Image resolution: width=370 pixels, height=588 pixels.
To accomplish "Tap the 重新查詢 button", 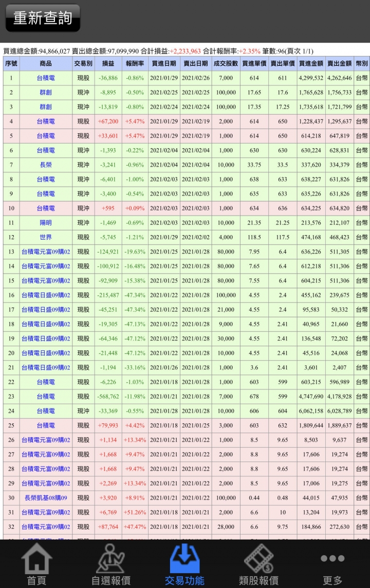I will (x=43, y=17).
